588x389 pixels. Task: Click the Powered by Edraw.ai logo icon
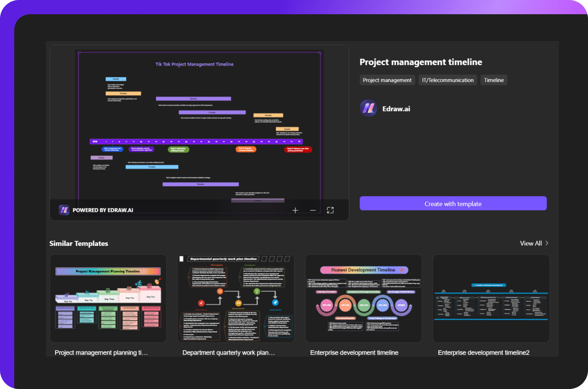click(x=64, y=210)
